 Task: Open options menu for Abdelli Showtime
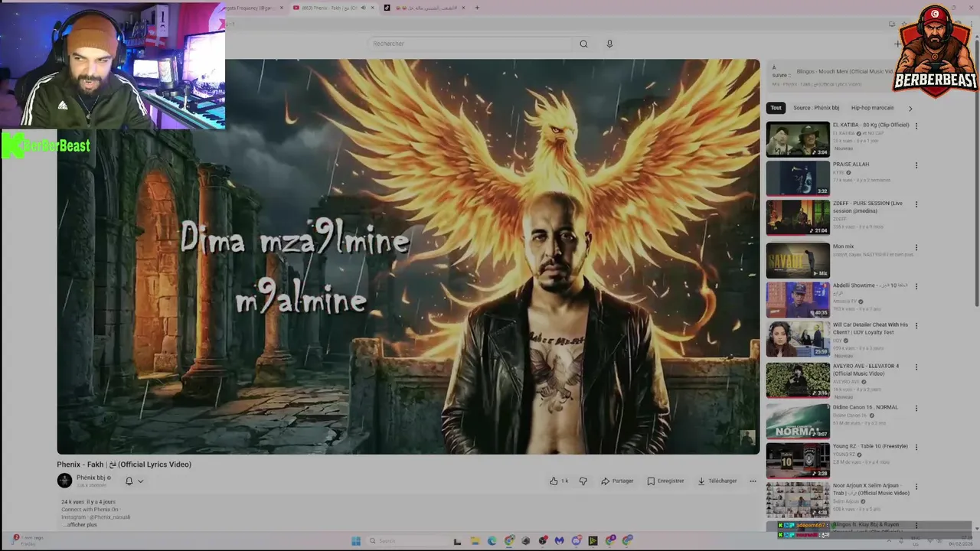[x=916, y=286]
